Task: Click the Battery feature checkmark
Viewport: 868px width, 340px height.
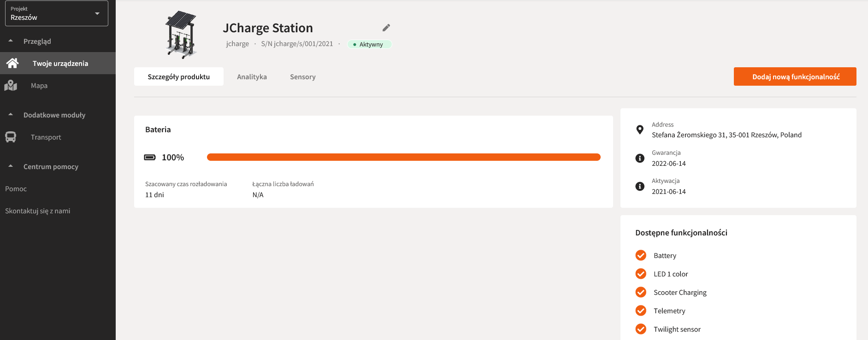Action: pos(641,255)
